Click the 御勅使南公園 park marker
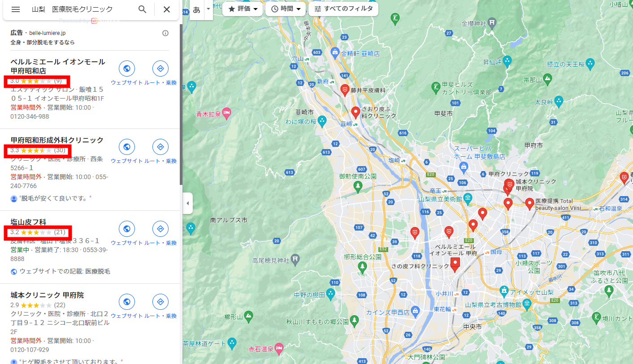Screen dimensions: 633x364 [357, 187]
